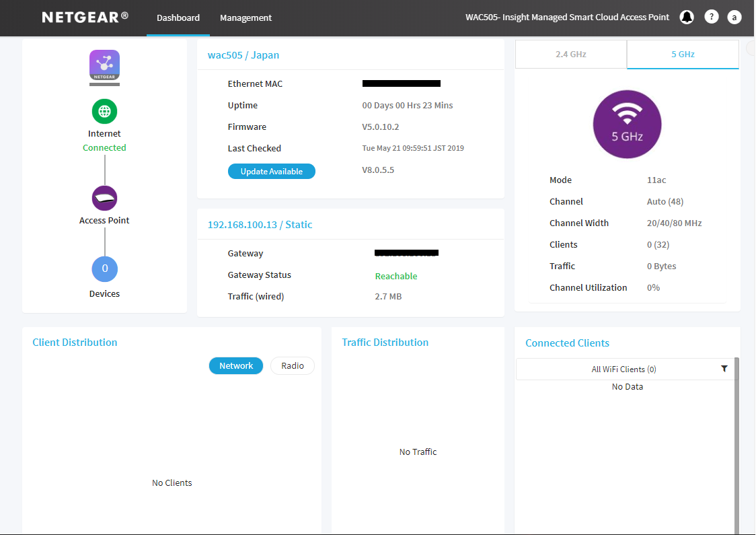Select the 2.4 GHz radio tab
Image resolution: width=756 pixels, height=535 pixels.
(x=571, y=54)
